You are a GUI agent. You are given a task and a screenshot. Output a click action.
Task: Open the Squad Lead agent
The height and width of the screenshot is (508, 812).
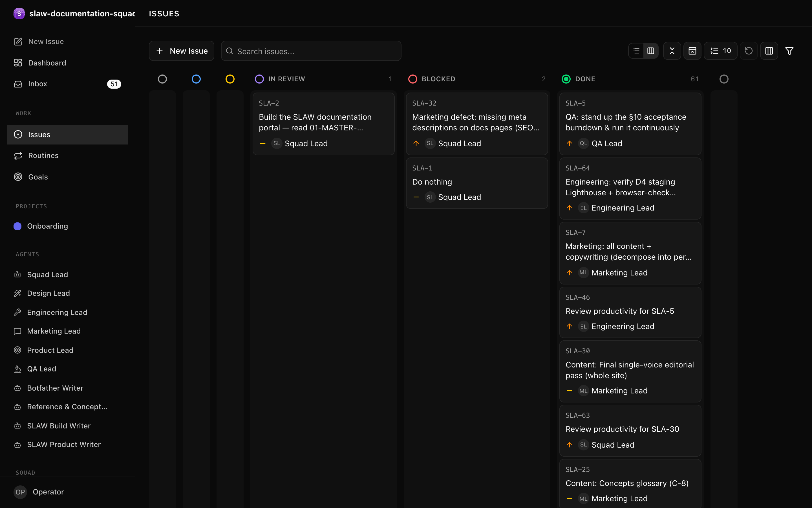67,275
